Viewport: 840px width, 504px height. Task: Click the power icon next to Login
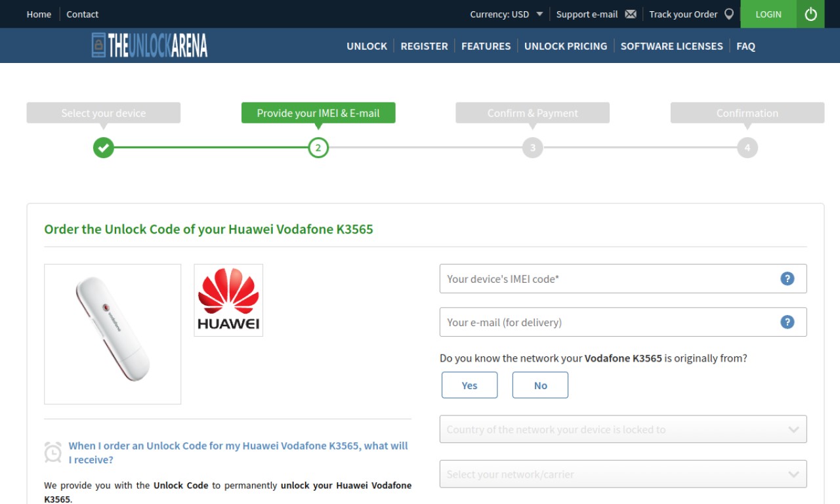(810, 14)
